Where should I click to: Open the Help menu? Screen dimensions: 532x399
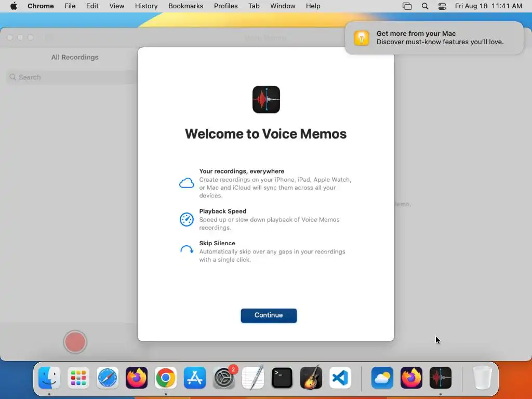pos(313,6)
